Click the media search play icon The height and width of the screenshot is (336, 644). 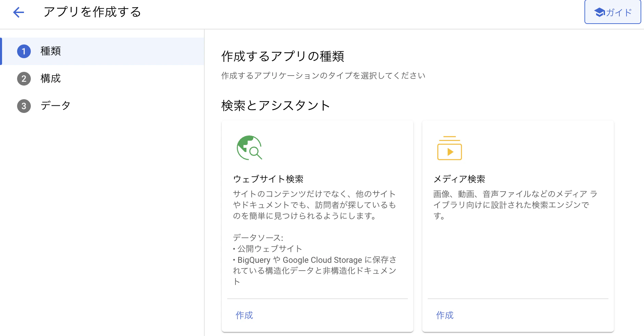(x=450, y=148)
